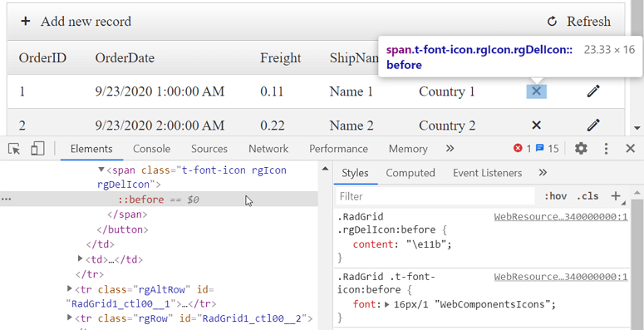Toggle the :hov element state panel
Image resolution: width=644 pixels, height=330 pixels.
pyautogui.click(x=555, y=196)
